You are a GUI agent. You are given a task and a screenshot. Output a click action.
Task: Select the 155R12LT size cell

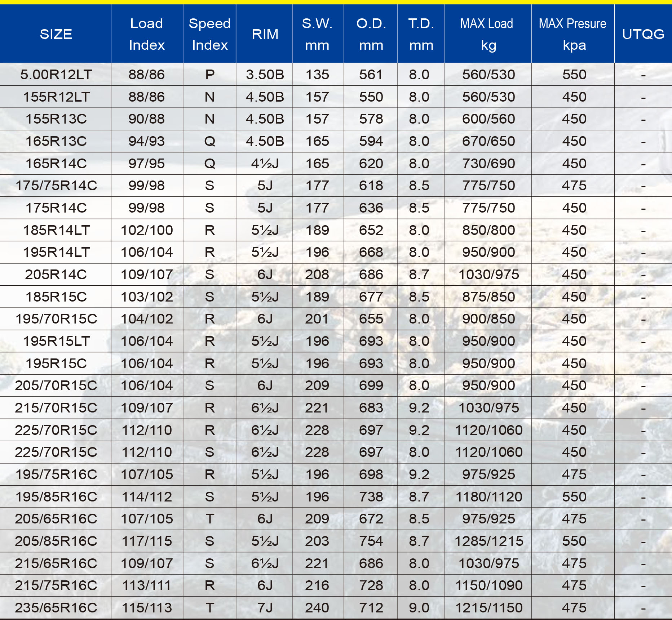(56, 97)
